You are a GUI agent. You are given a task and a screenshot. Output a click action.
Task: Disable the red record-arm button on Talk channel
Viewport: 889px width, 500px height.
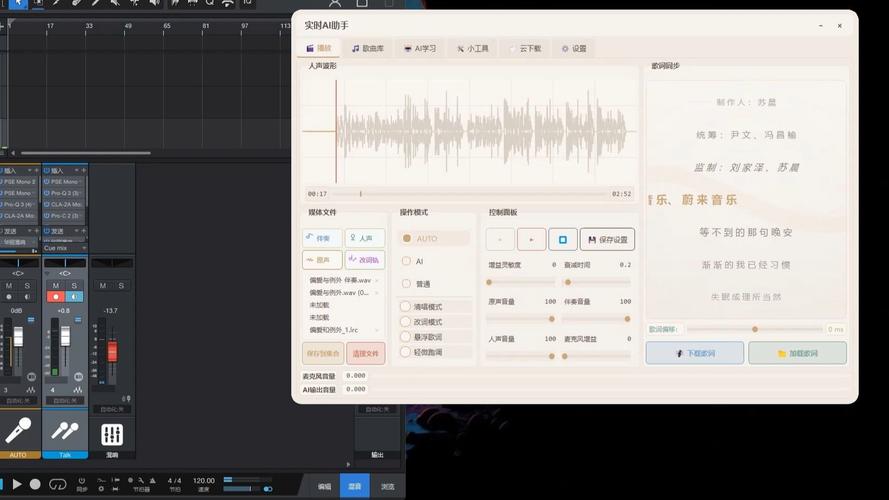[55, 297]
